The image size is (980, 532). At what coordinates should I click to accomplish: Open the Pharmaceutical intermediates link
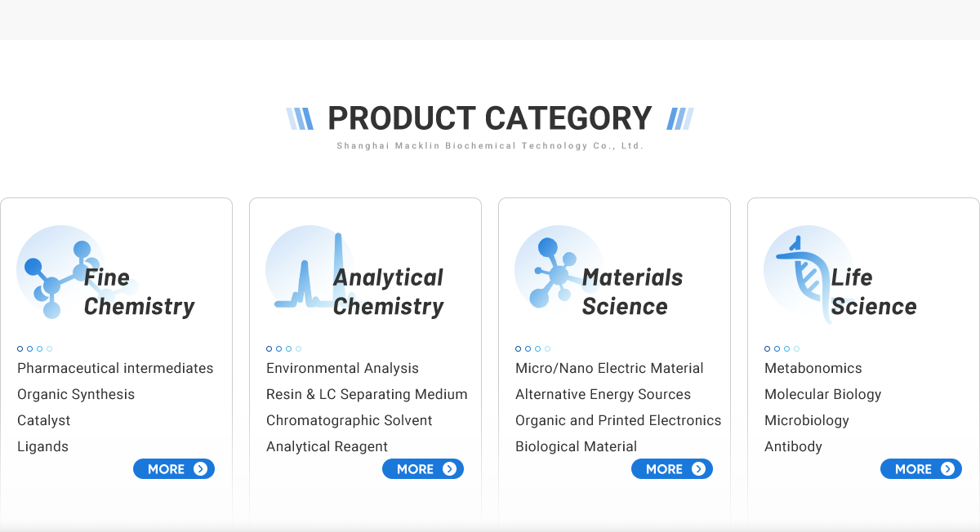coord(115,369)
